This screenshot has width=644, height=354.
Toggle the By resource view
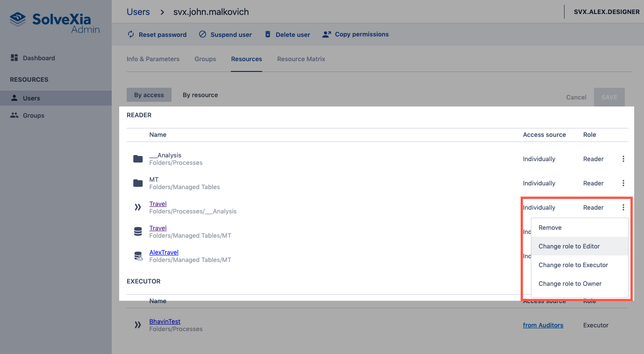pyautogui.click(x=200, y=95)
